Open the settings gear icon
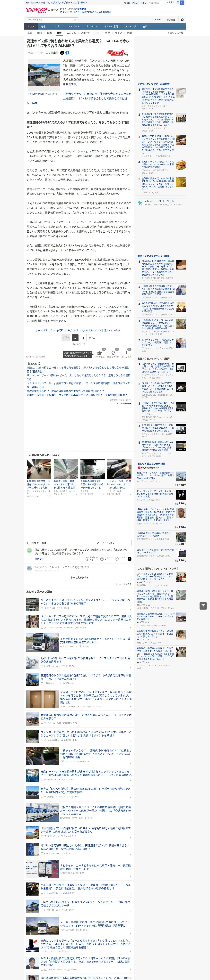 tap(182, 20)
